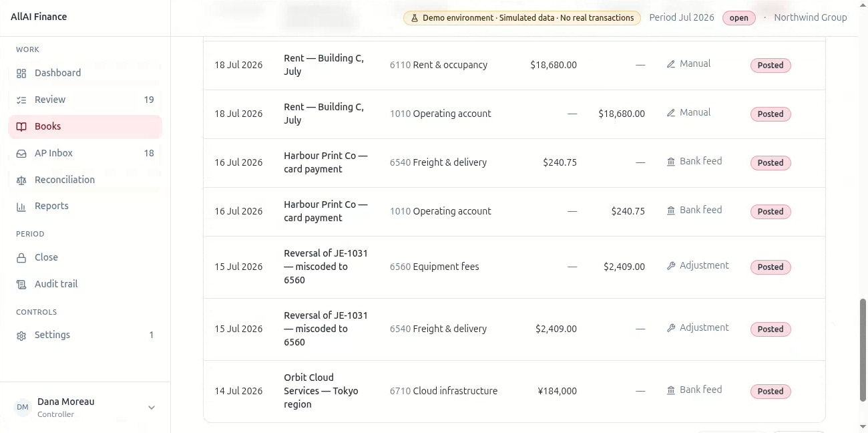Click the $18,680.00 credit amount
868x433 pixels.
(x=622, y=114)
